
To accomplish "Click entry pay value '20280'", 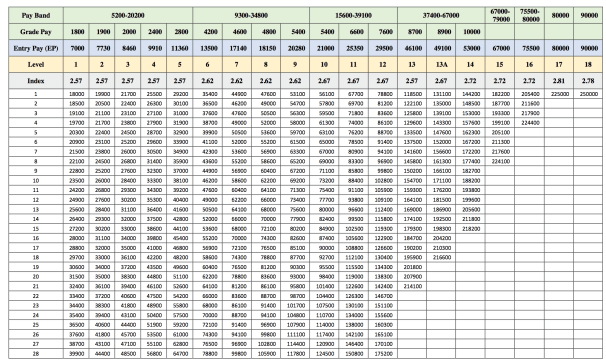I will tap(295, 48).
